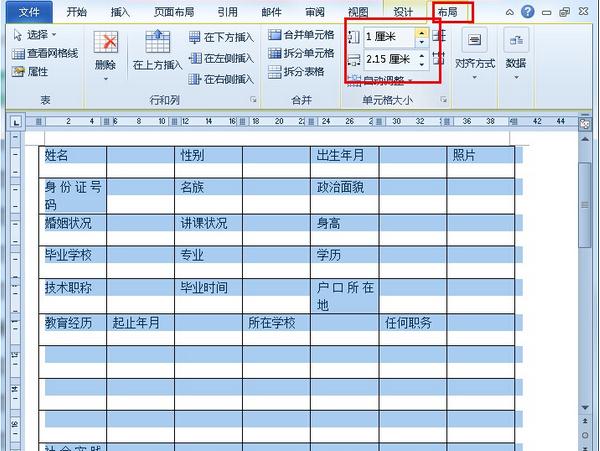Open the 对齐方式 alignment dropdown
600x451 pixels.
coord(474,54)
